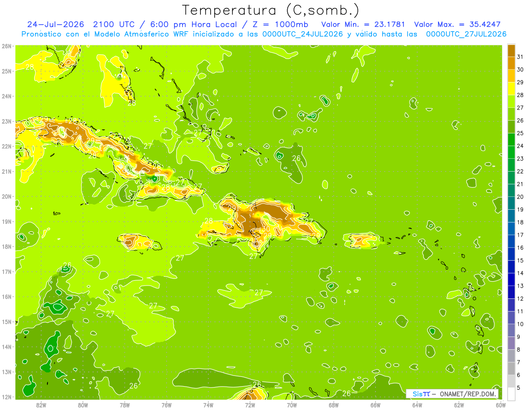Click the legend value '10'
The width and height of the screenshot is (532, 411).
520,324
